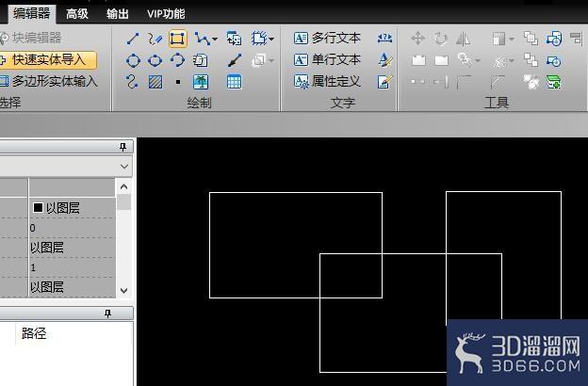This screenshot has height=386, width=588.
Task: Click the dimension measurement icon
Action: pyautogui.click(x=384, y=38)
